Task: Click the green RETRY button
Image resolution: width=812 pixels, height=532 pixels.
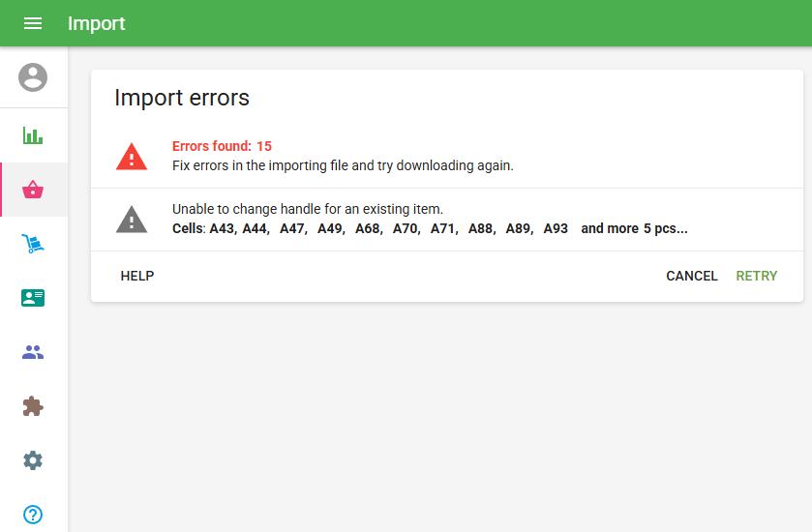Action: [756, 276]
